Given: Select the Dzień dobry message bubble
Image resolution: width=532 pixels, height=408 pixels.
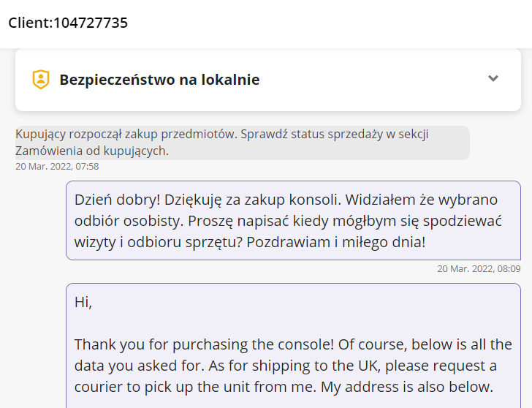Looking at the screenshot, I should [x=293, y=221].
